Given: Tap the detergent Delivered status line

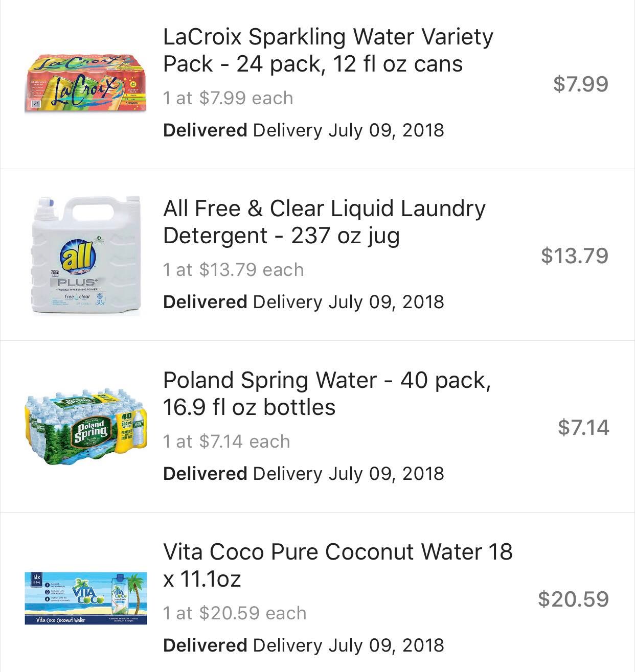Looking at the screenshot, I should (303, 302).
